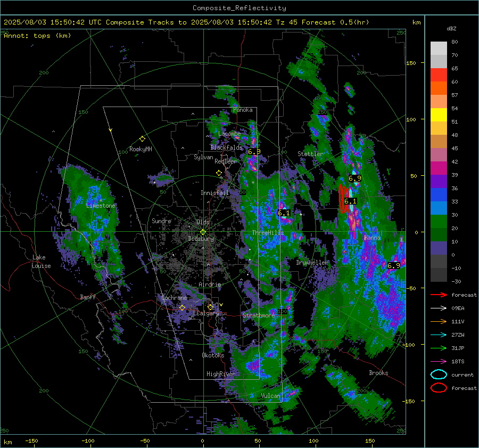Select the orange 111V track arrow
This screenshot has height=448, width=479.
(439, 321)
